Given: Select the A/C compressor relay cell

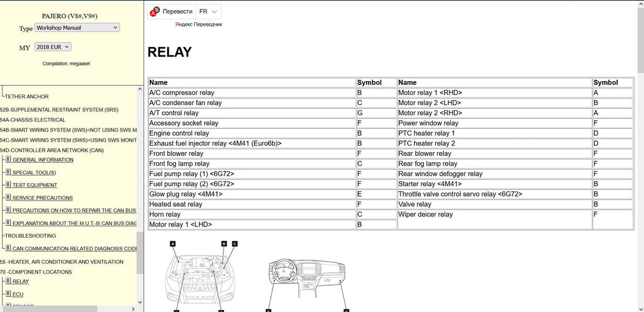Looking at the screenshot, I should click(x=252, y=92).
